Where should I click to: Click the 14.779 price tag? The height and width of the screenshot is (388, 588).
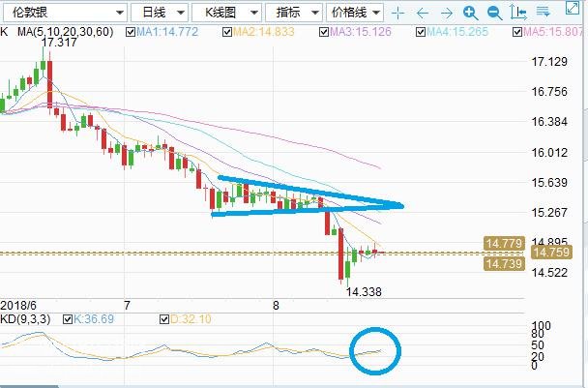(x=505, y=244)
